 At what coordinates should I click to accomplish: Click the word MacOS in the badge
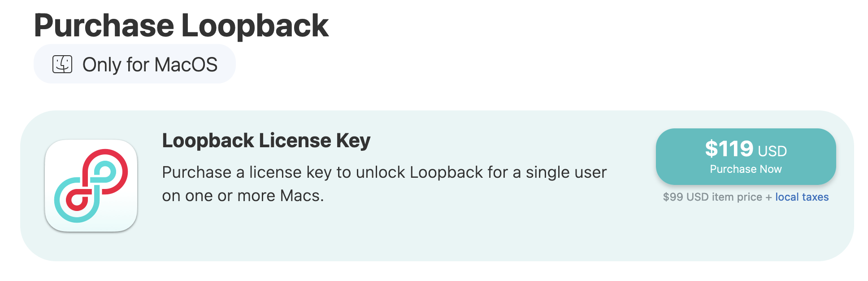(x=186, y=65)
